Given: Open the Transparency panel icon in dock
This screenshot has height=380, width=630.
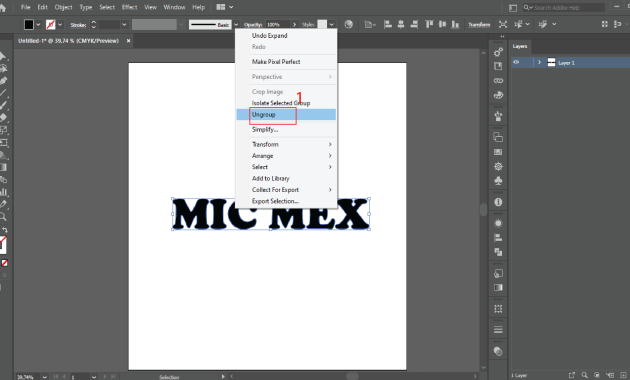Looking at the screenshot, I should 498,351.
